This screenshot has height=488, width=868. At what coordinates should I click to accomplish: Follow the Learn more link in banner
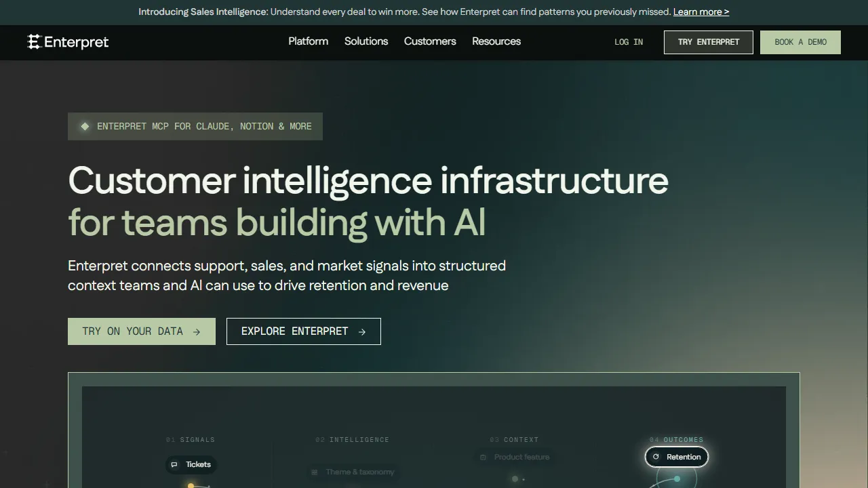pyautogui.click(x=701, y=12)
